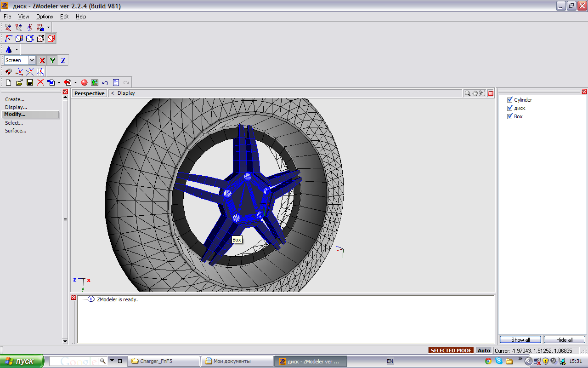
Task: Save the scene with the floppy disk icon
Action: pyautogui.click(x=30, y=83)
